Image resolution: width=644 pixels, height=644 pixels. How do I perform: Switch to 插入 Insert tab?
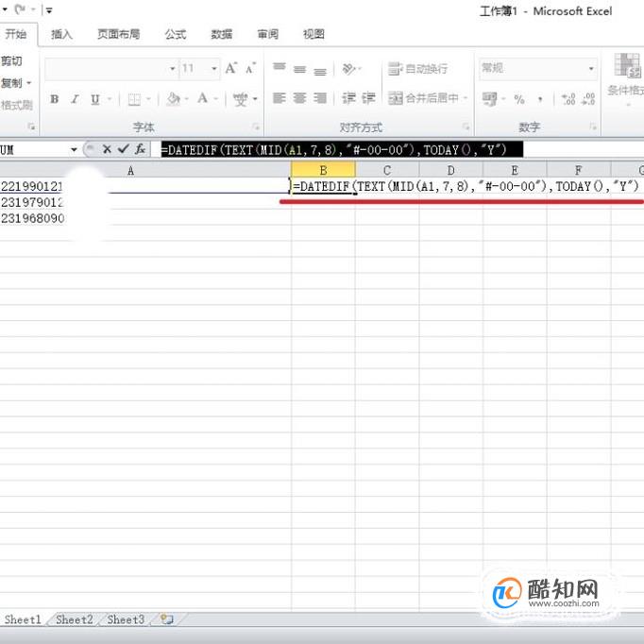(62, 34)
